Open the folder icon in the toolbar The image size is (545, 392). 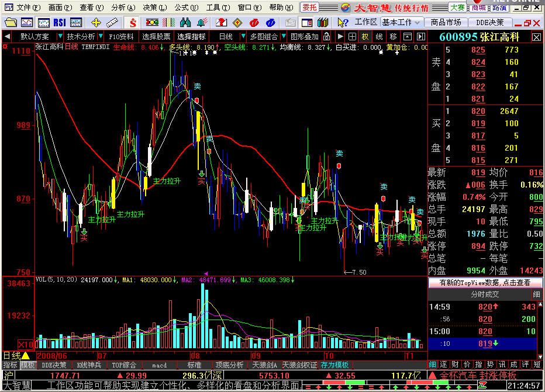pos(11,23)
